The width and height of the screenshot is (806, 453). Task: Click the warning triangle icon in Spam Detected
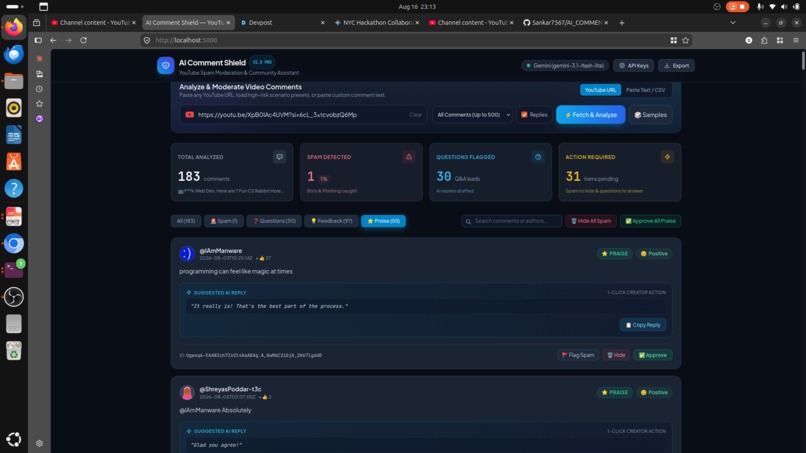pyautogui.click(x=409, y=157)
